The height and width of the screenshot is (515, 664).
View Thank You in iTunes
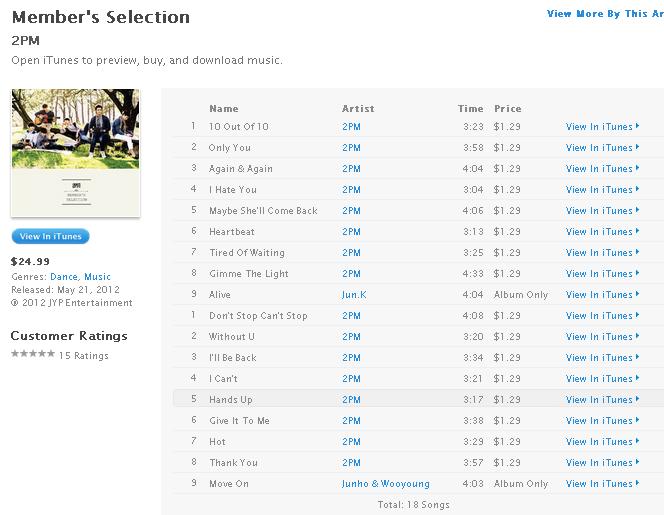pyautogui.click(x=602, y=463)
